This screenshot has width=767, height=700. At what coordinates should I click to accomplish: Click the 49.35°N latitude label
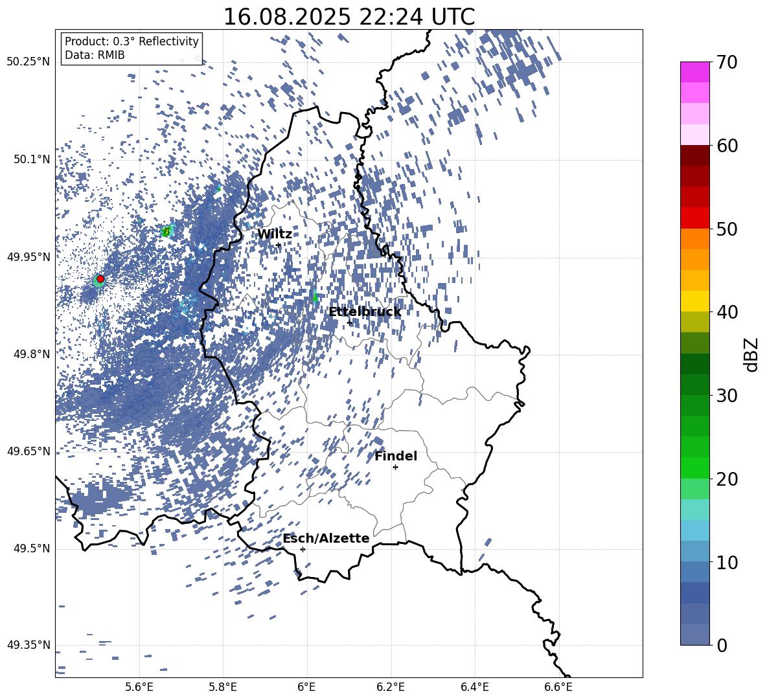click(29, 645)
